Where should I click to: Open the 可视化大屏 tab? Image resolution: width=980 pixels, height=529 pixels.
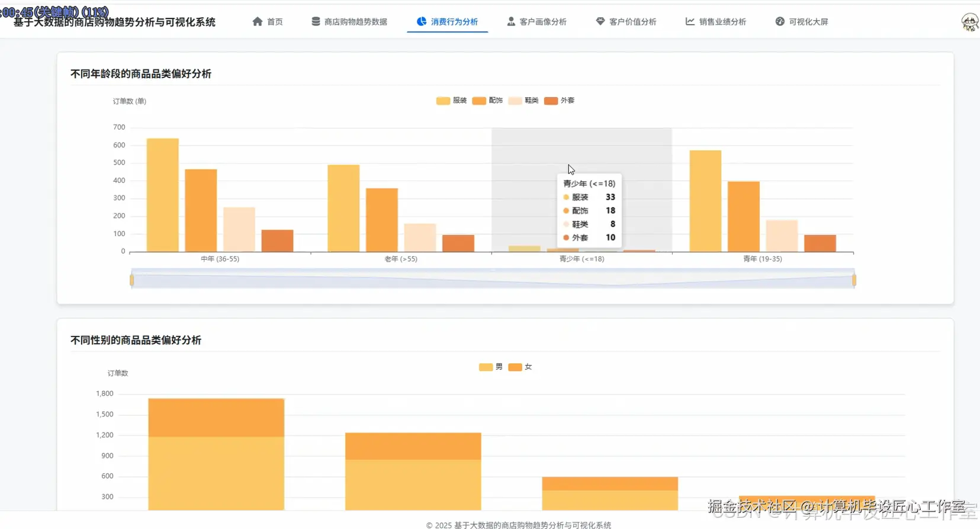click(x=802, y=21)
